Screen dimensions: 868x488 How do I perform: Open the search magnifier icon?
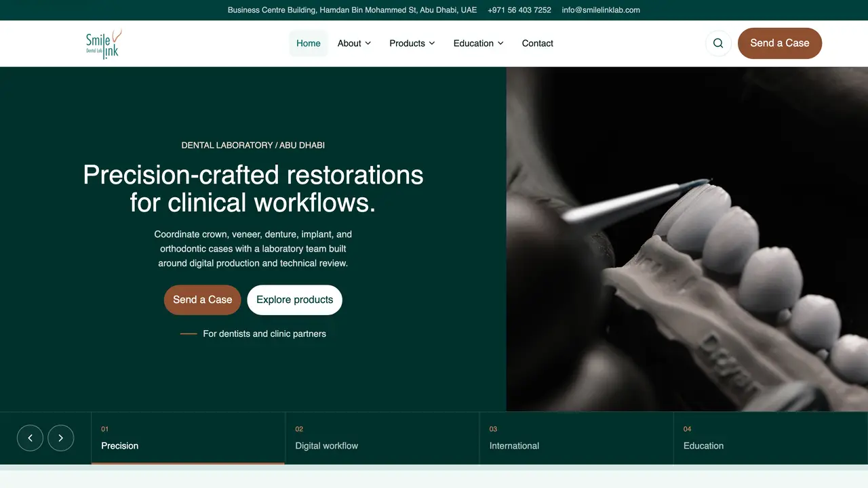[x=718, y=43]
